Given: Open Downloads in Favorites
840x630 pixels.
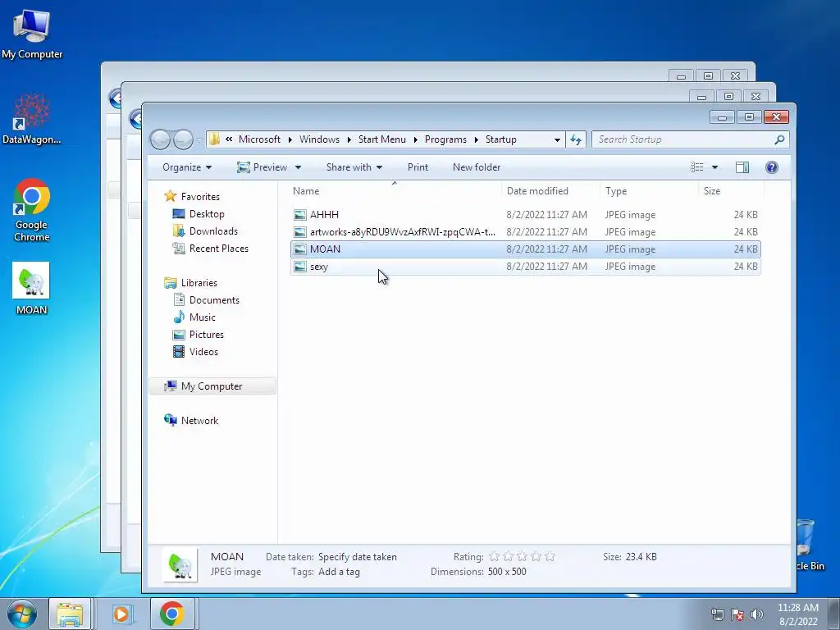Looking at the screenshot, I should tap(213, 231).
